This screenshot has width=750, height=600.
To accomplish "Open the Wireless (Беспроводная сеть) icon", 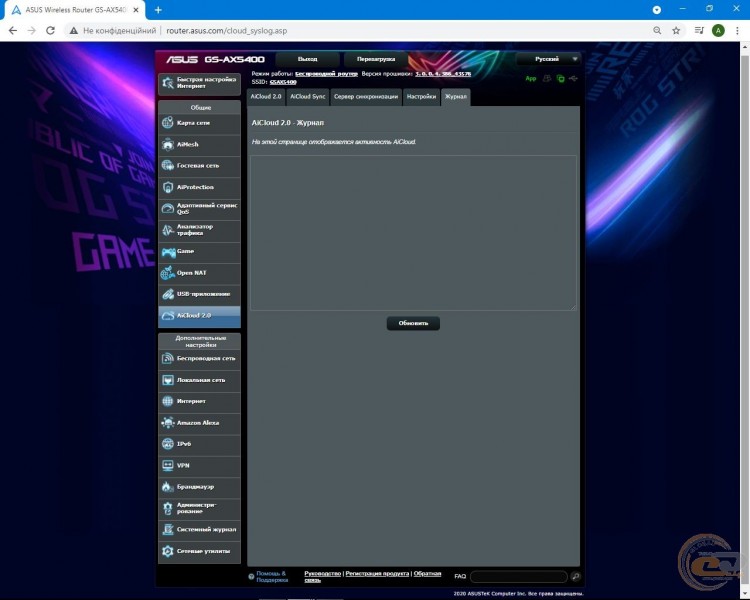I will pos(167,358).
